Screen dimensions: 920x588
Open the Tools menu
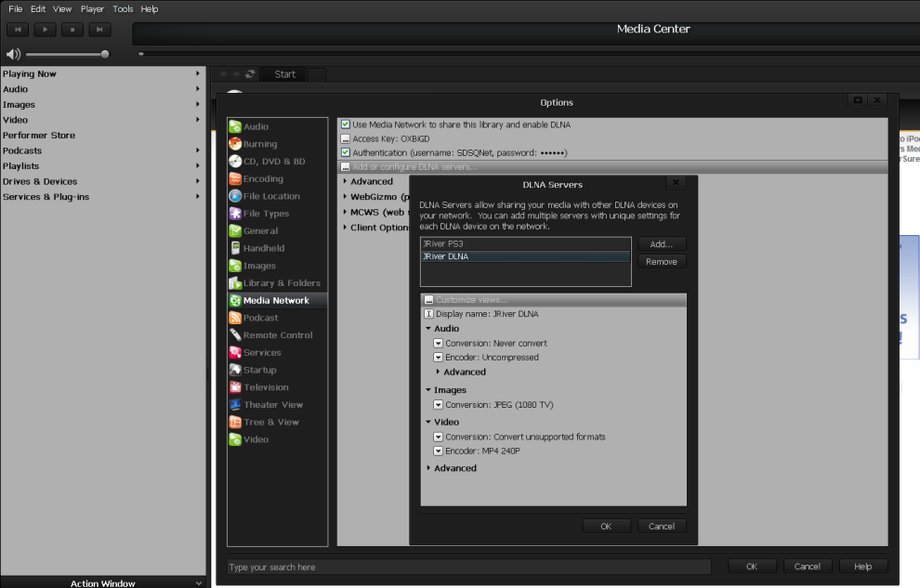124,8
